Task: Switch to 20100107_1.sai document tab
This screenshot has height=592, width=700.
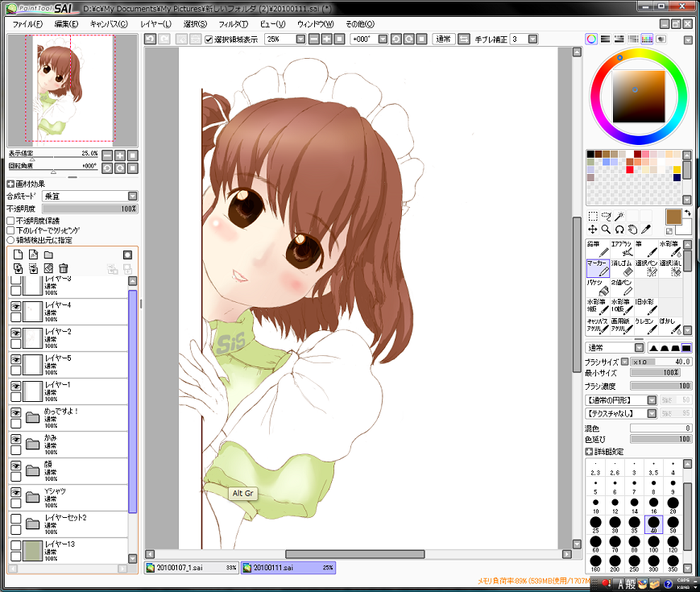Action: [x=192, y=568]
